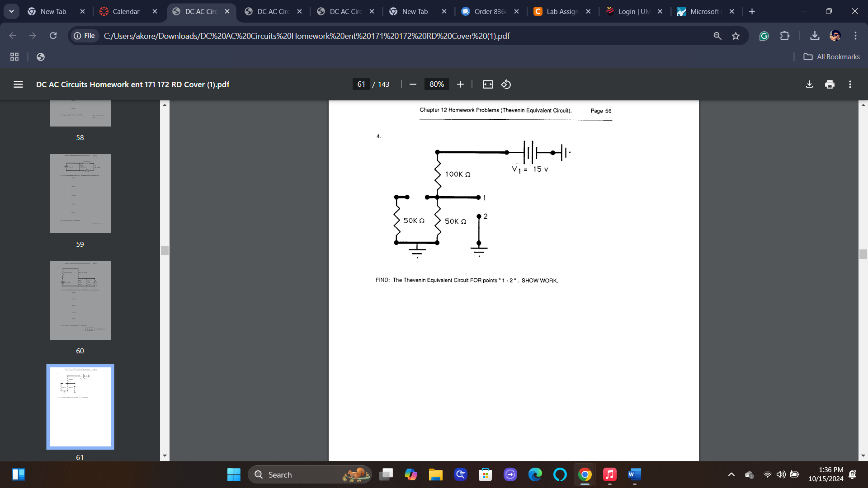Open the Extensions puzzle-piece menu
Viewport: 868px width, 488px height.
click(785, 36)
